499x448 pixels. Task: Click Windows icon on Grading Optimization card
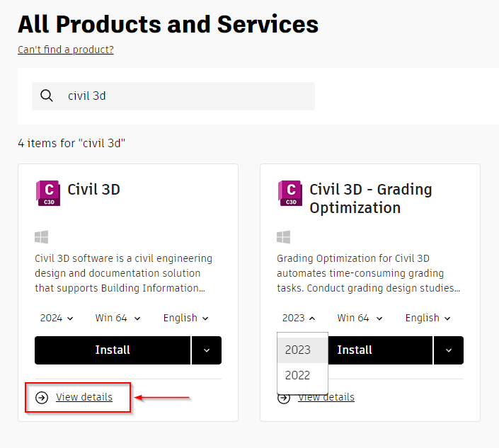(x=284, y=237)
